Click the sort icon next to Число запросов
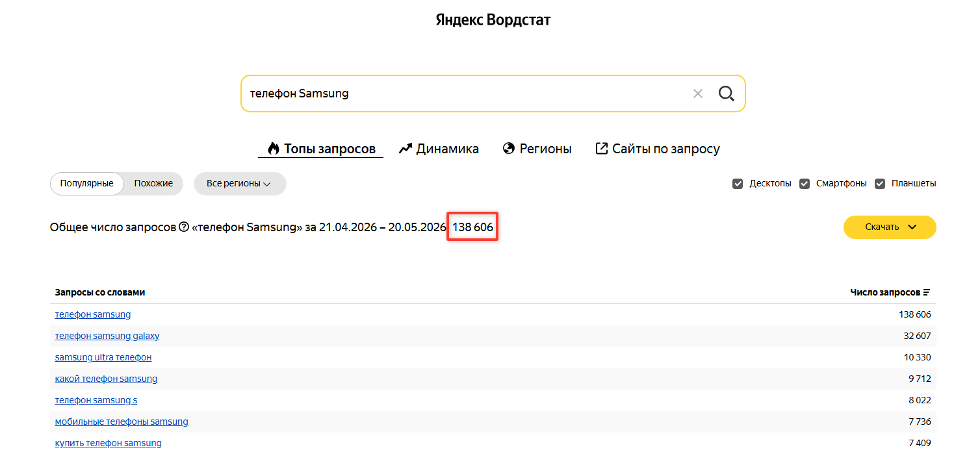Image resolution: width=980 pixels, height=452 pixels. 927,293
